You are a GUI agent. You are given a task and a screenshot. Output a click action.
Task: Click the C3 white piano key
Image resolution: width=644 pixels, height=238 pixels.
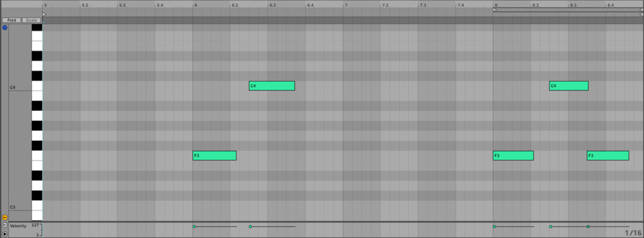tap(36, 206)
